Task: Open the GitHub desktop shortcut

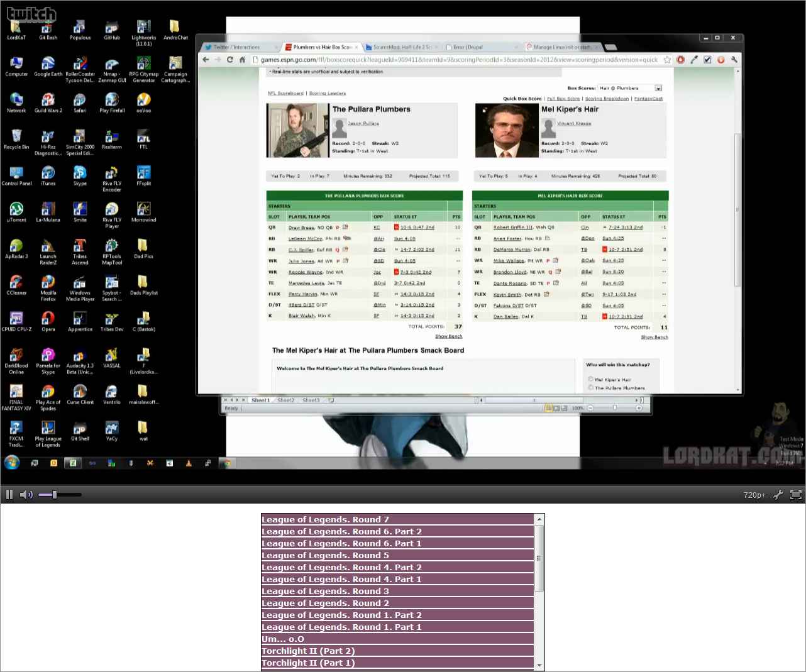Action: coord(112,30)
